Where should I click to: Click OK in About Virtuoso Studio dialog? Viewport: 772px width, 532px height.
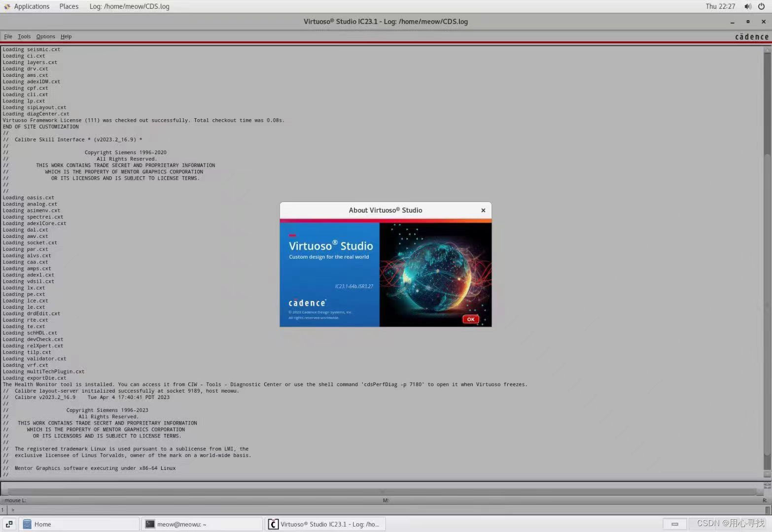(x=471, y=319)
